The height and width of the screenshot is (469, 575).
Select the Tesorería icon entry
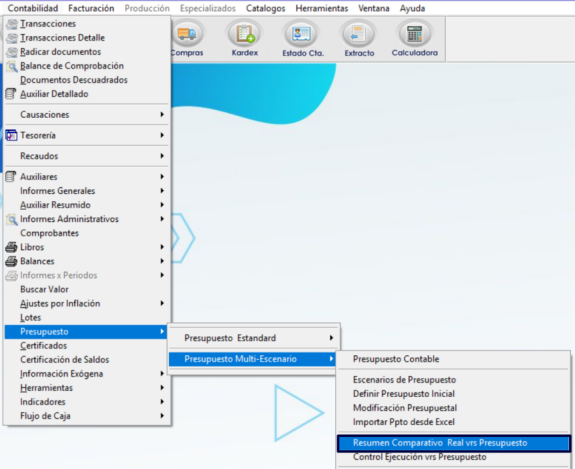tap(11, 135)
